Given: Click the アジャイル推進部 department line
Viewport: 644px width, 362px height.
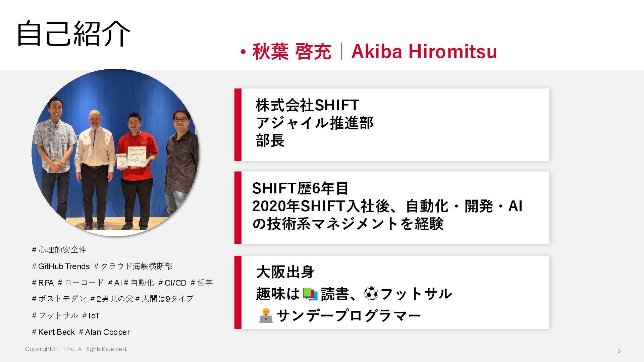Looking at the screenshot, I should point(314,123).
